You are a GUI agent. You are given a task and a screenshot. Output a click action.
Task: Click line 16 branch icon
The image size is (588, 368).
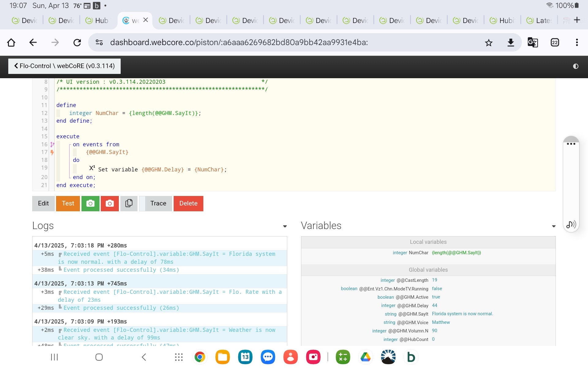click(52, 144)
